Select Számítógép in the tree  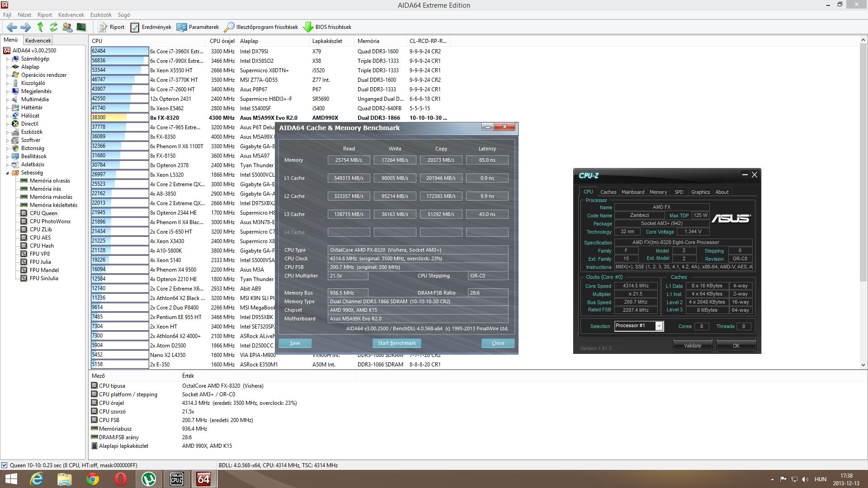click(x=35, y=59)
